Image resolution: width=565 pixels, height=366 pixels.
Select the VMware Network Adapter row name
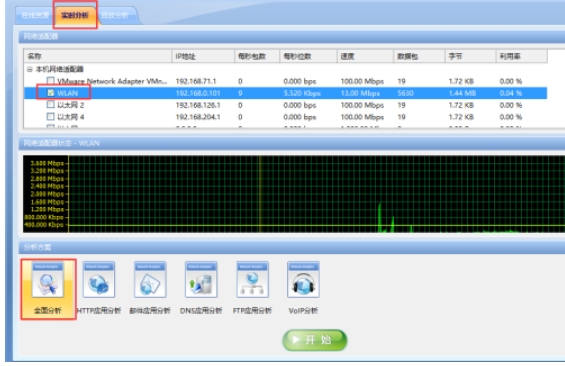112,81
